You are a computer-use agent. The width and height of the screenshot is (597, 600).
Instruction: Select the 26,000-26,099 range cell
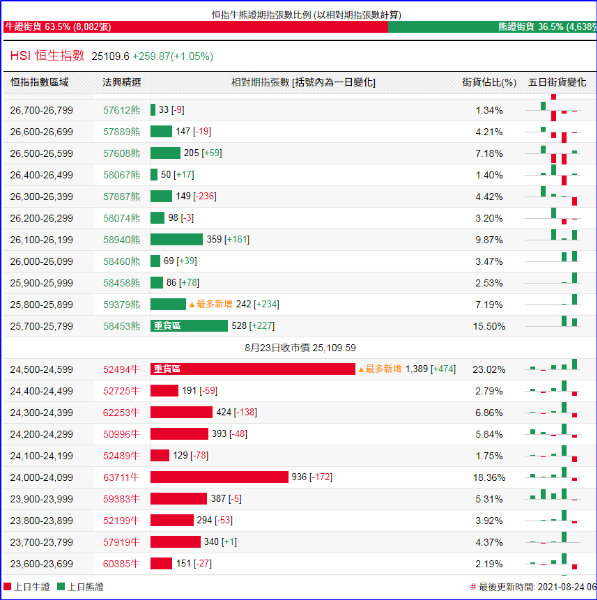tap(41, 261)
